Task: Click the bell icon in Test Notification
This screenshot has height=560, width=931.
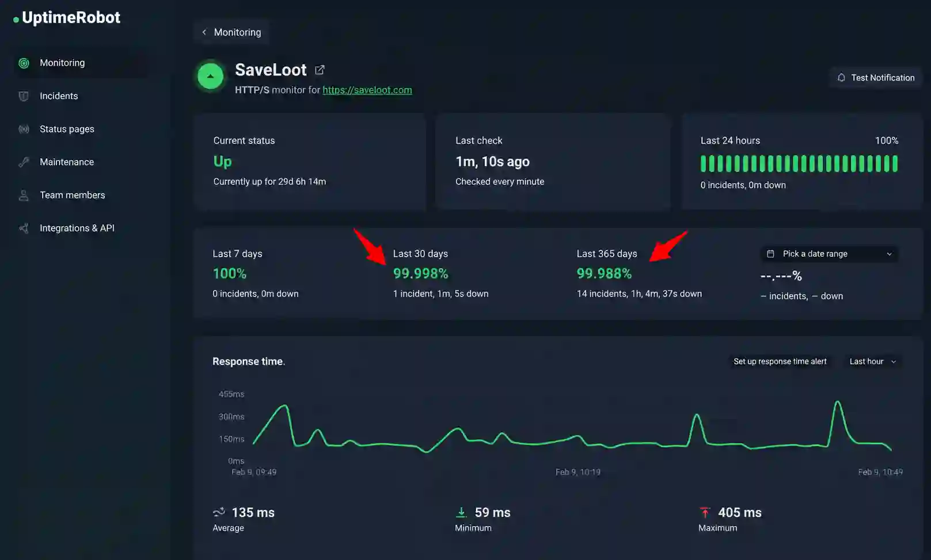Action: [x=841, y=77]
